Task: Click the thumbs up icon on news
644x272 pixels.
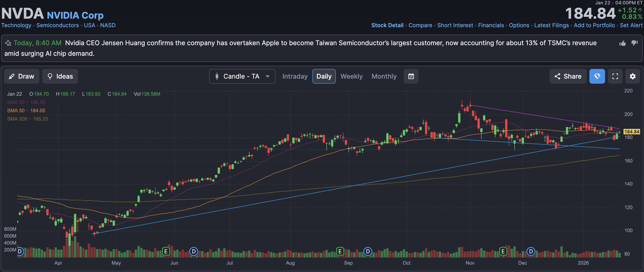Action: 623,43
